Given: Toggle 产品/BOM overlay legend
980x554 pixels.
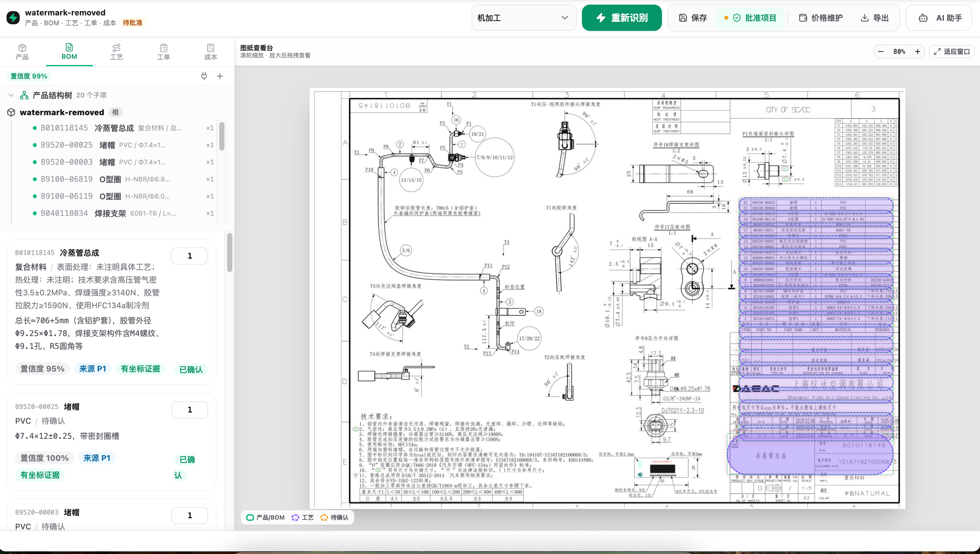Looking at the screenshot, I should coord(266,518).
